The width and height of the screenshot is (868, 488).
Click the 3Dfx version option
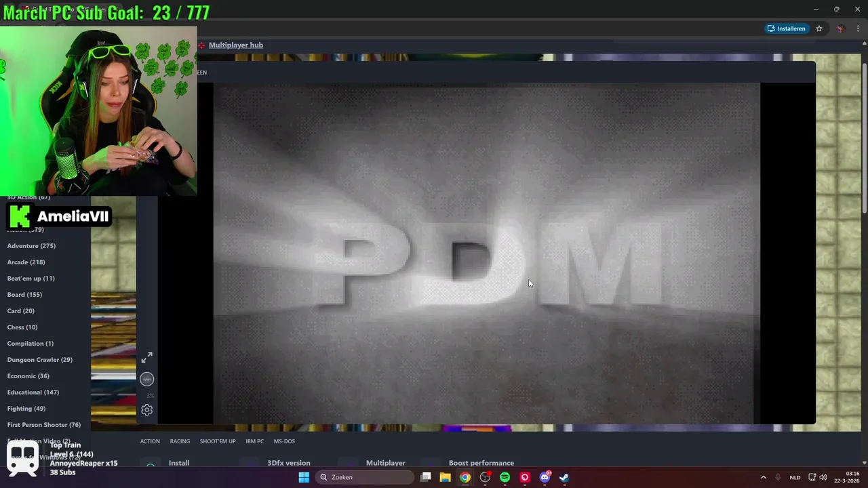tap(288, 463)
